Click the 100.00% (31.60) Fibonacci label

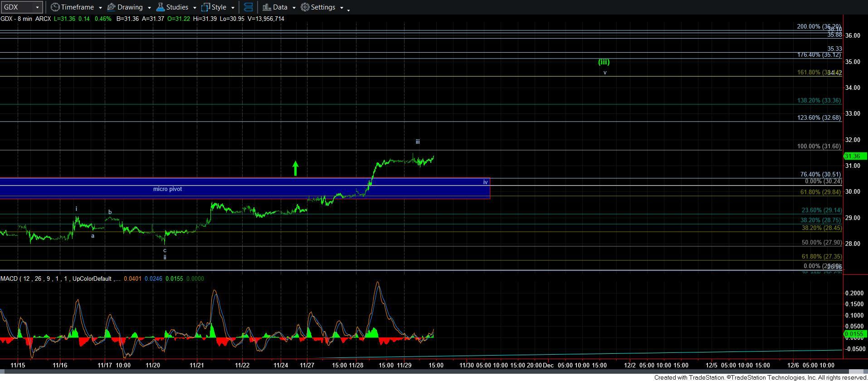(819, 147)
